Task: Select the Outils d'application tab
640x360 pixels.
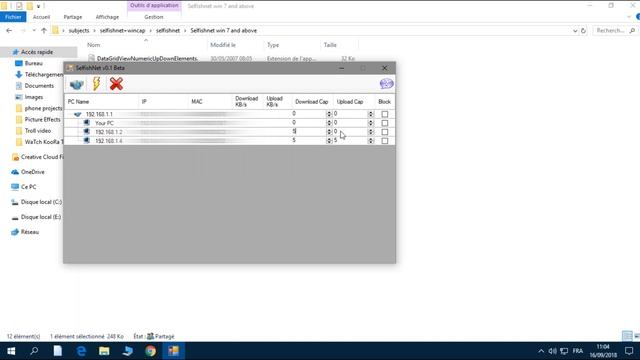Action: coord(154,6)
